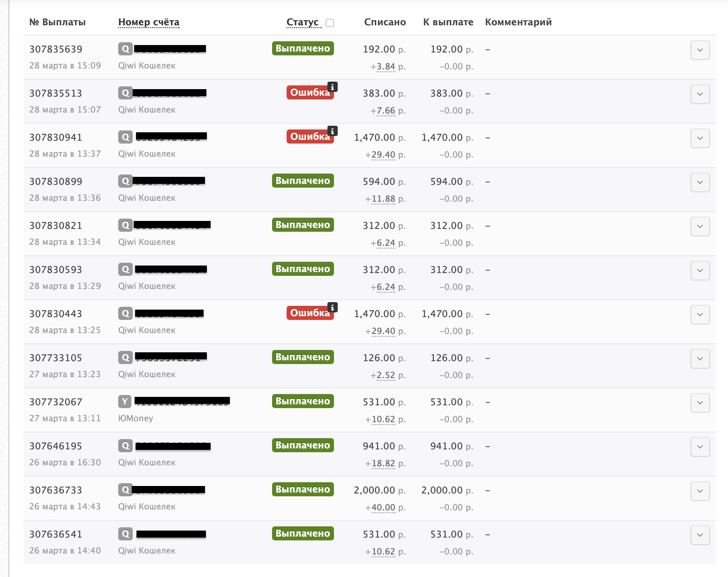The image size is (728, 577).
Task: Click Qiwi Q icon for payout 307835639
Action: (x=125, y=49)
